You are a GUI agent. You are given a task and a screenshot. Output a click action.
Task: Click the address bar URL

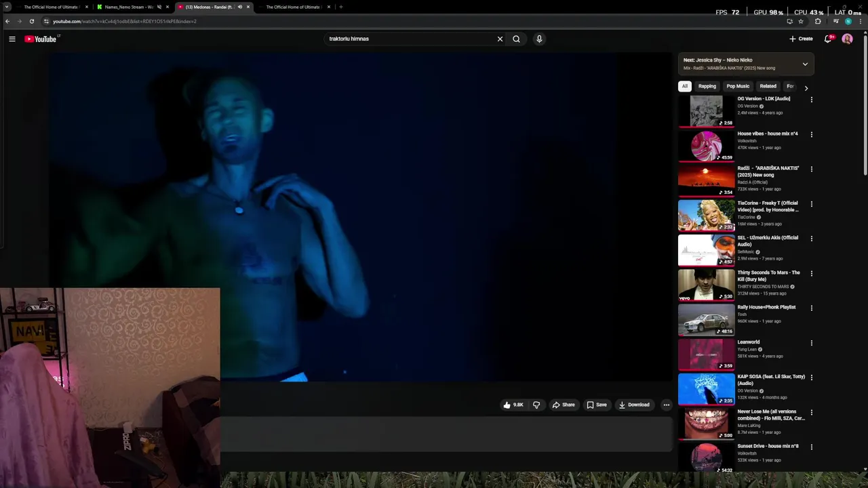(125, 21)
